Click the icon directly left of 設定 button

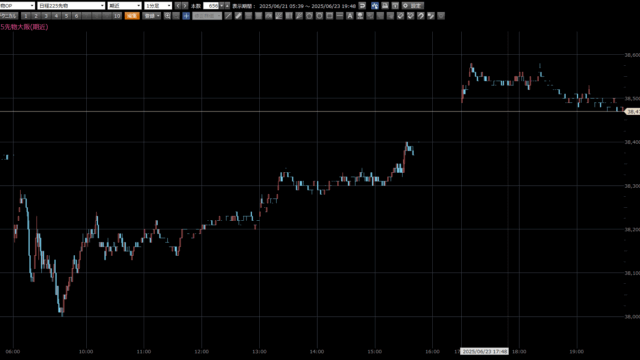[395, 6]
